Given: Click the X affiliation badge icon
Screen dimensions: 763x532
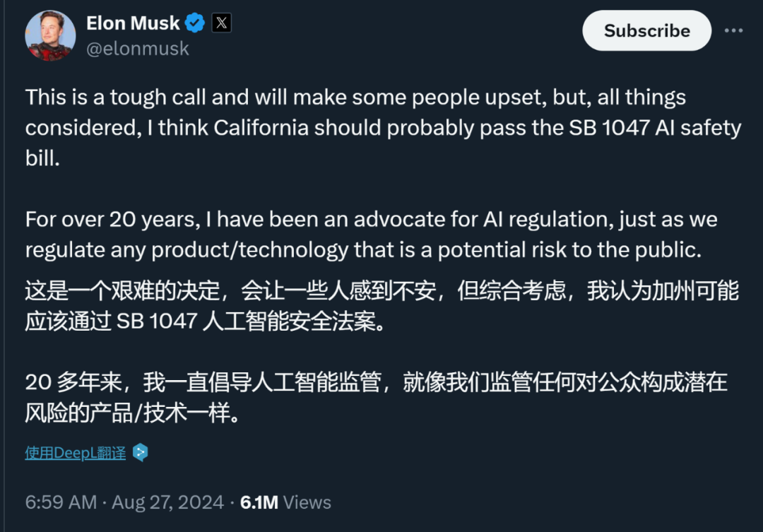Looking at the screenshot, I should [x=221, y=23].
